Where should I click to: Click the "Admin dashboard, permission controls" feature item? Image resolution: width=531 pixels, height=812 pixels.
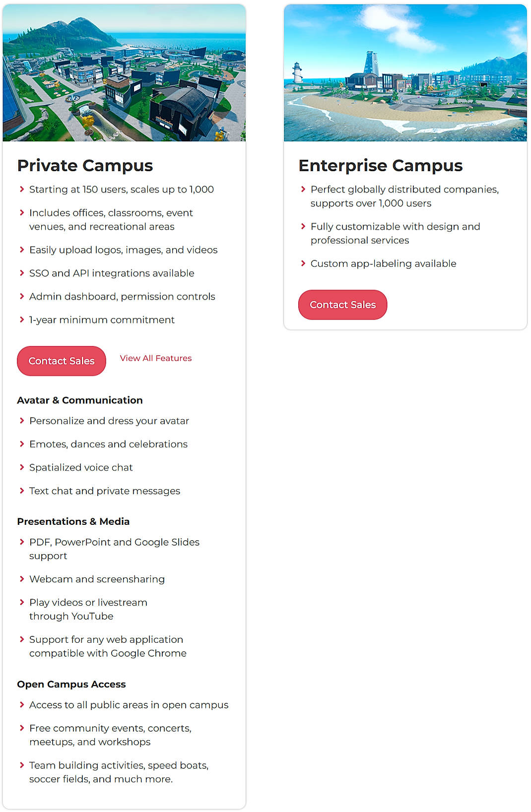click(122, 296)
